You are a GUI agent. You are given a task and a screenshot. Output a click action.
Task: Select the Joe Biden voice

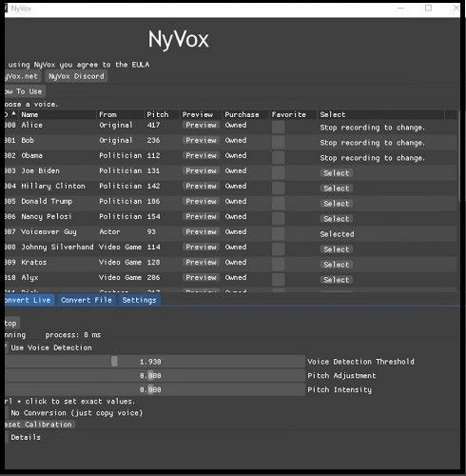tap(337, 173)
